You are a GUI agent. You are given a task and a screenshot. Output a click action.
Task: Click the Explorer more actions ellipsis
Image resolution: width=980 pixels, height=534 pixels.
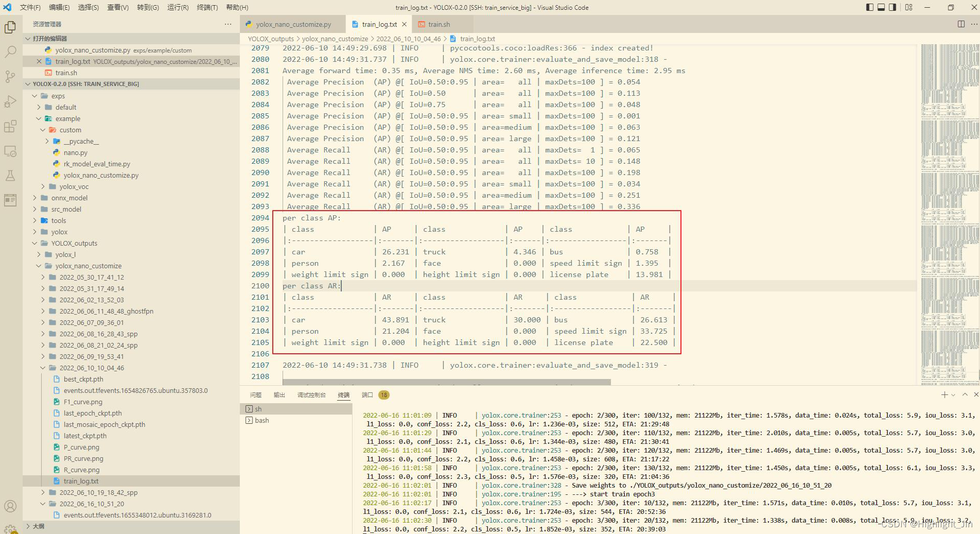point(228,24)
